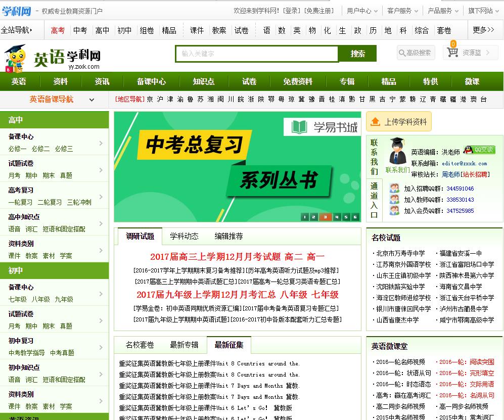Screen dimensions: 504x420
Task: Open the 备课中心 green menu item
Action: click(151, 81)
